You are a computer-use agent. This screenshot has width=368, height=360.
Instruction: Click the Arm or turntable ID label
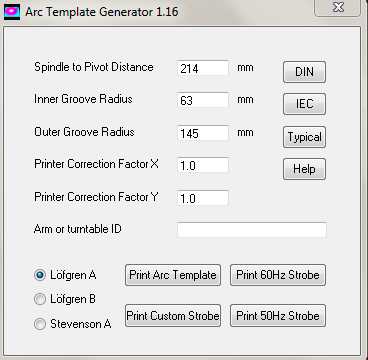(x=77, y=229)
